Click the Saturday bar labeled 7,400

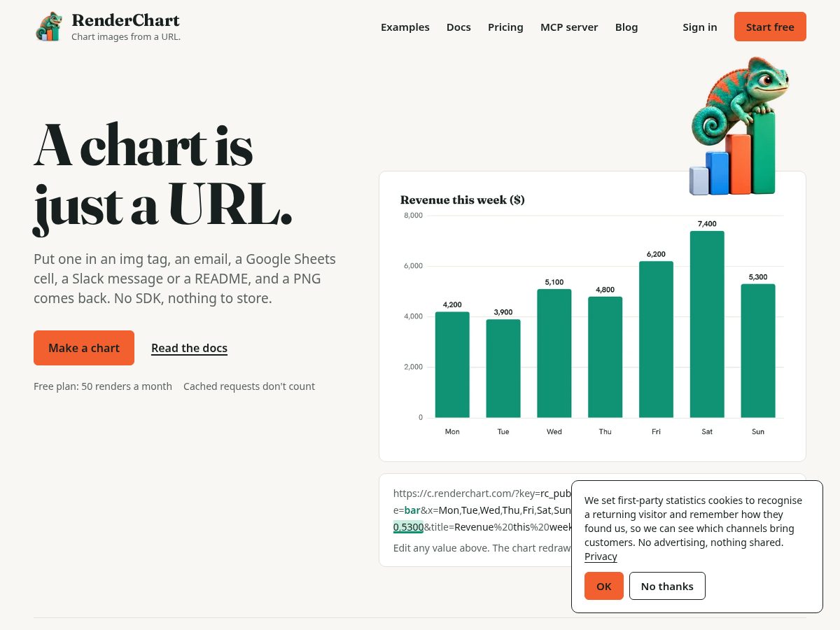click(x=707, y=324)
